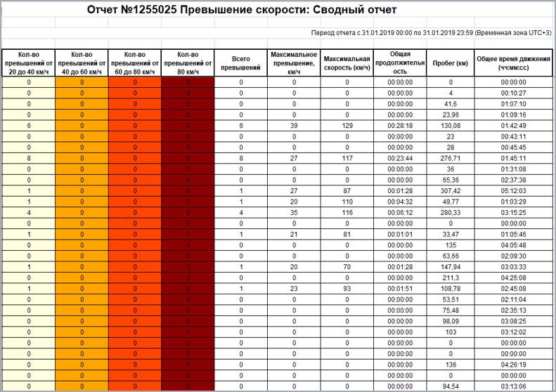Click the movement time cell 04:26:19
The image size is (556, 392).
pos(513,365)
